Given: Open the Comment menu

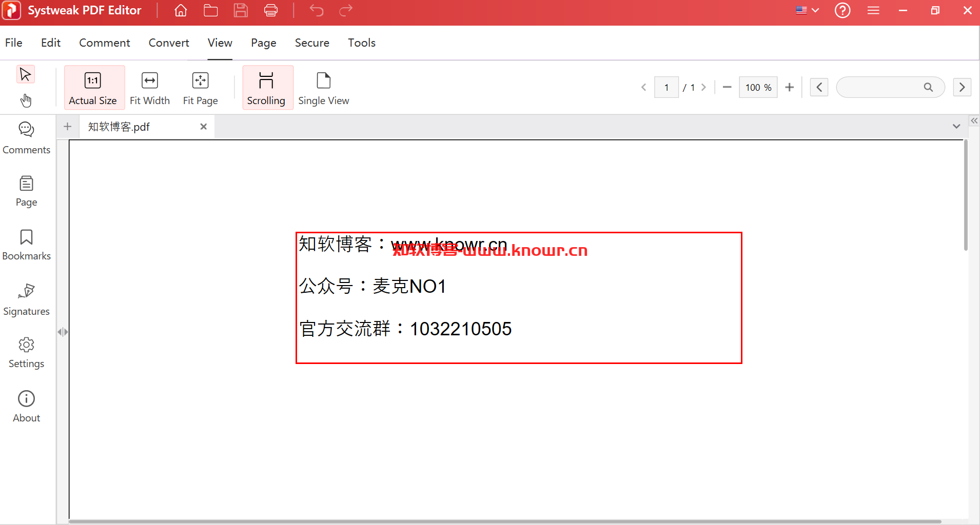Looking at the screenshot, I should point(105,43).
